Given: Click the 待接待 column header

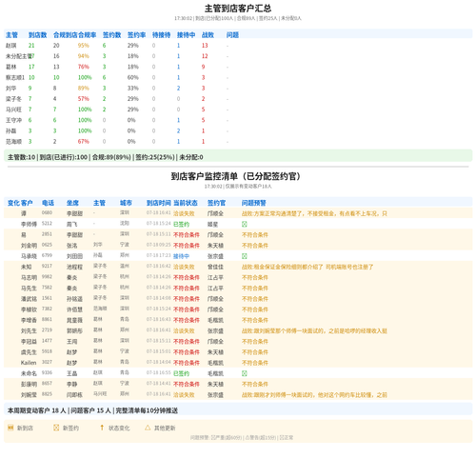Looking at the screenshot, I should click(x=161, y=35).
